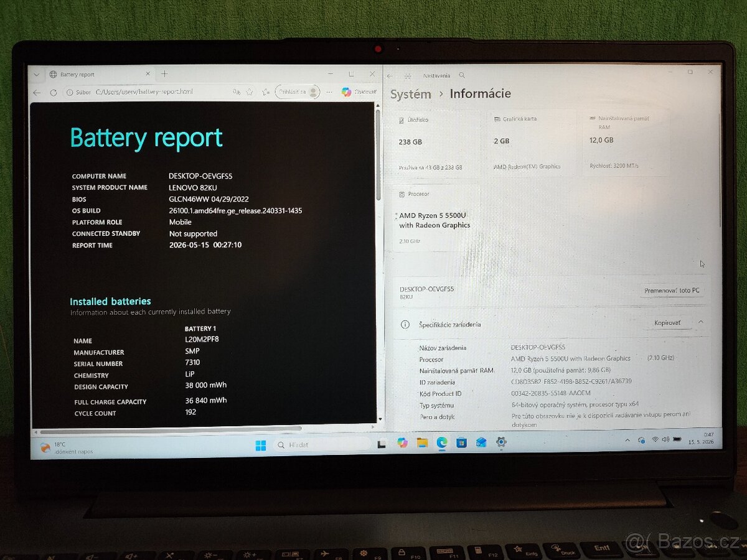Viewport: 747px width, 560px height.
Task: Open Copilot Chatovať in Edge
Action: (359, 92)
